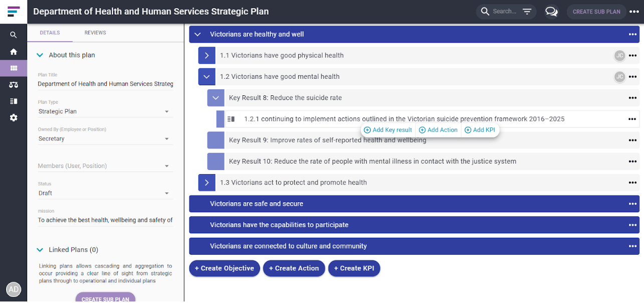Screen dimensions: 644x303
Task: Switch to the Reviews tab
Action: [x=95, y=33]
